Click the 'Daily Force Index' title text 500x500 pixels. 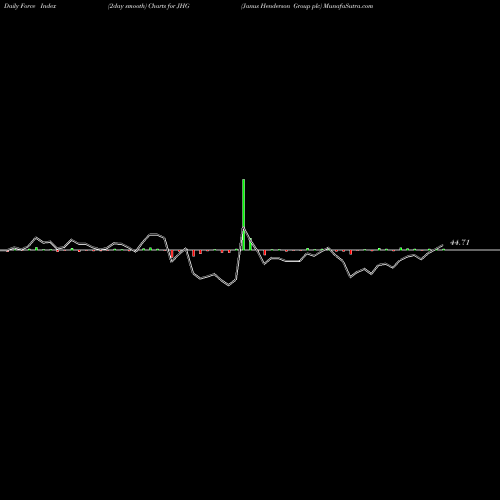tap(30, 6)
